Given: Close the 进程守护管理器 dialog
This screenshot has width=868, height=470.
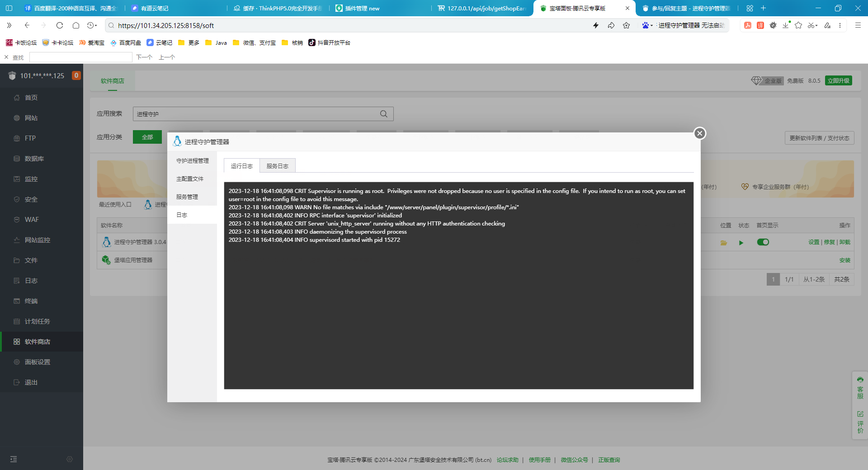Looking at the screenshot, I should 700,133.
